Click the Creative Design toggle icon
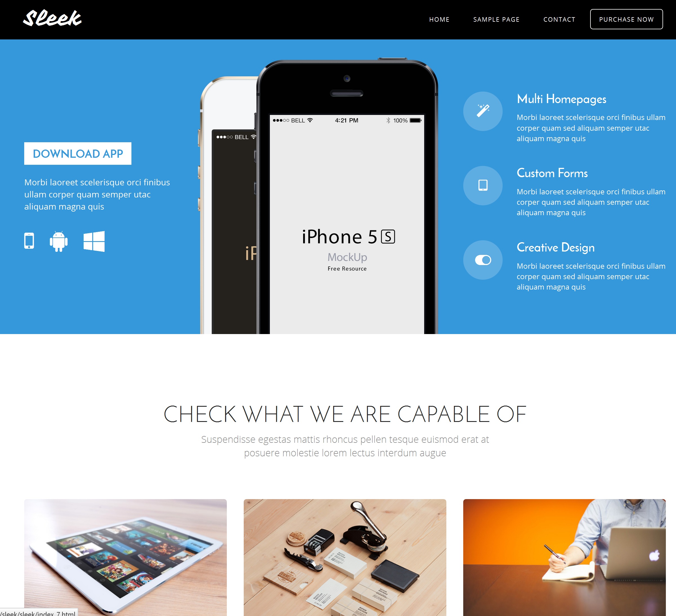Image resolution: width=676 pixels, height=616 pixels. [484, 259]
